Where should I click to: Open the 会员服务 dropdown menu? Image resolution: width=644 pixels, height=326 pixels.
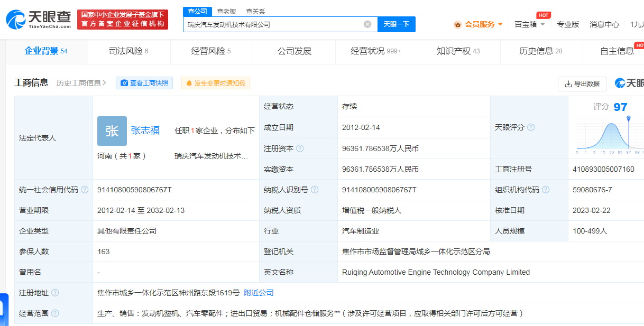click(479, 24)
